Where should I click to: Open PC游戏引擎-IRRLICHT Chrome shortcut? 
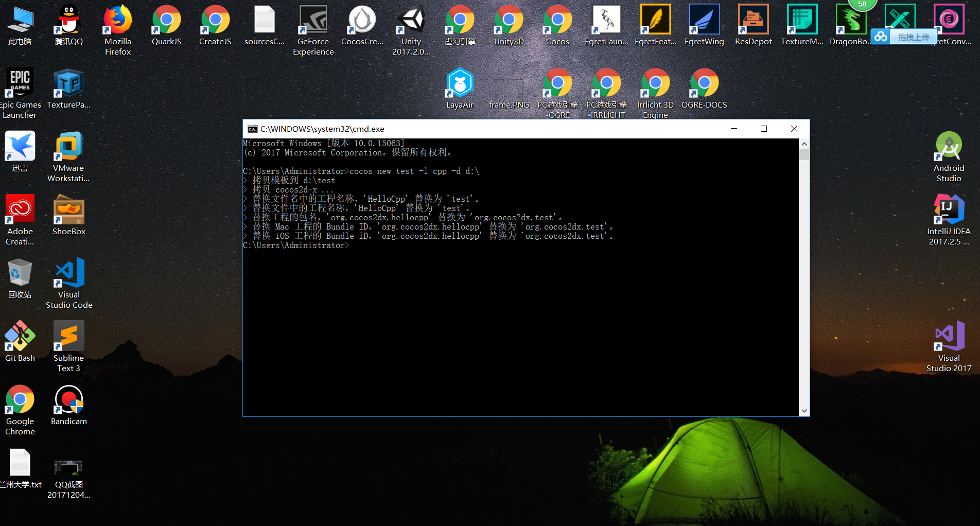(607, 94)
